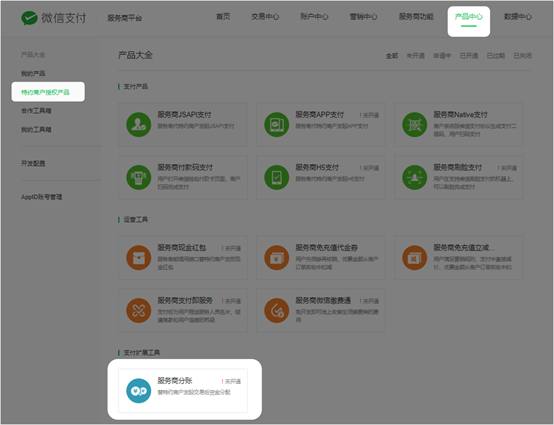Select the 产品中心 tab

(468, 17)
